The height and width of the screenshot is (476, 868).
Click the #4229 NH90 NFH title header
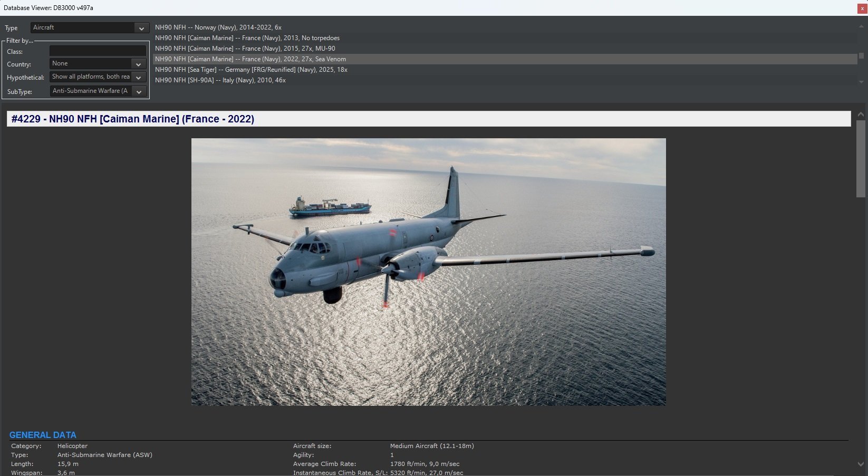[x=133, y=119]
